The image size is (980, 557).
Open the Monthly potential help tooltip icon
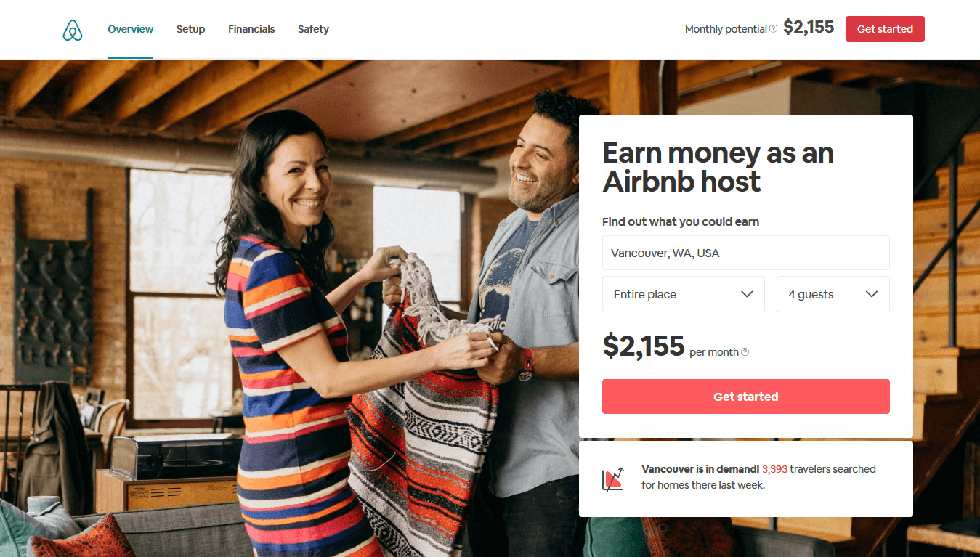(x=773, y=29)
